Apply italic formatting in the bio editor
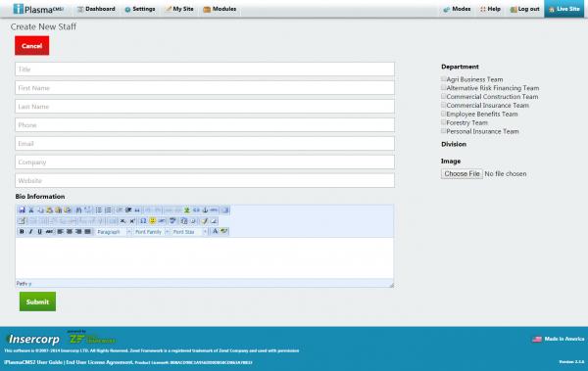588x371 pixels. (30, 232)
